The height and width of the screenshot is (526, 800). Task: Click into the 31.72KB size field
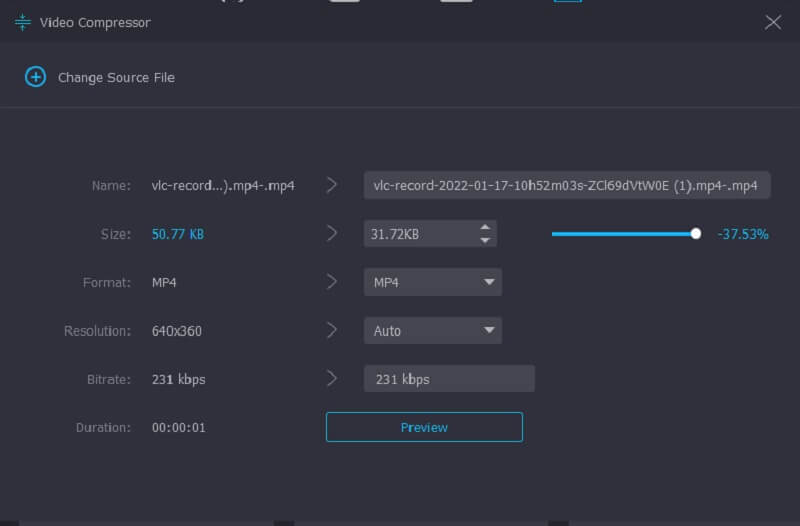(418, 234)
